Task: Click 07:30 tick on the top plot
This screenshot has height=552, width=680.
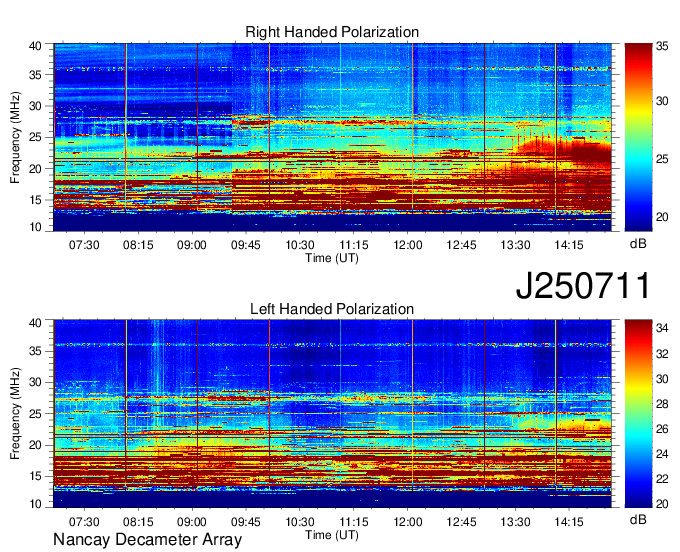Action: pos(84,245)
